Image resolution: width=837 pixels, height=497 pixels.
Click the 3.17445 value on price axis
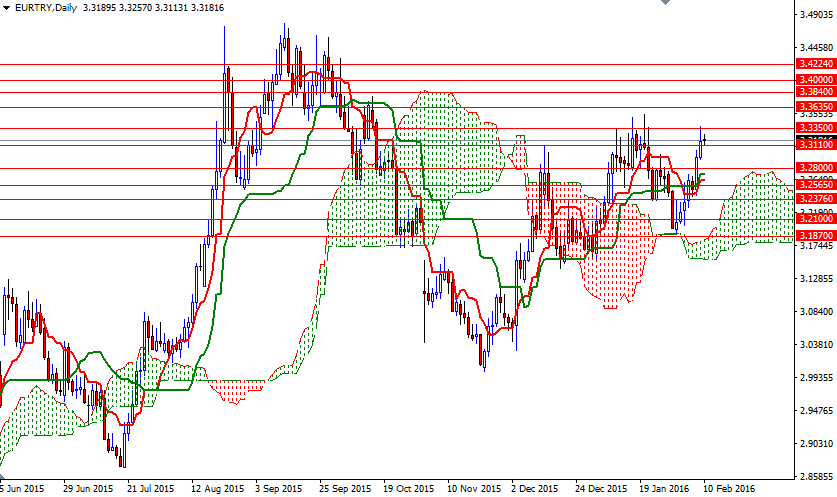pyautogui.click(x=816, y=246)
